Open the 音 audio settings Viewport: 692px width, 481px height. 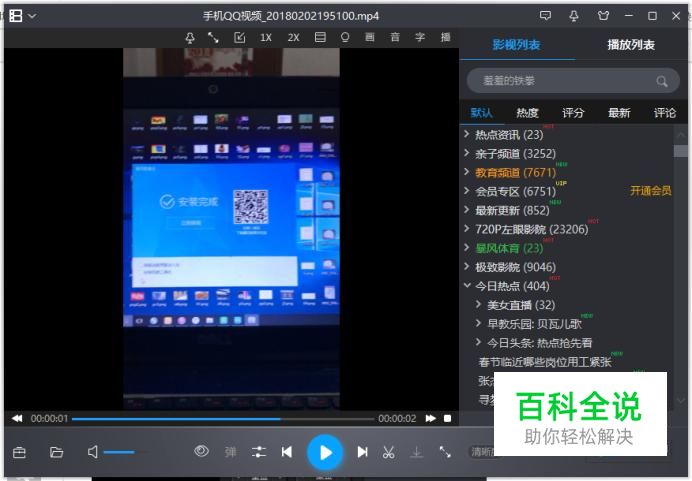[x=395, y=37]
